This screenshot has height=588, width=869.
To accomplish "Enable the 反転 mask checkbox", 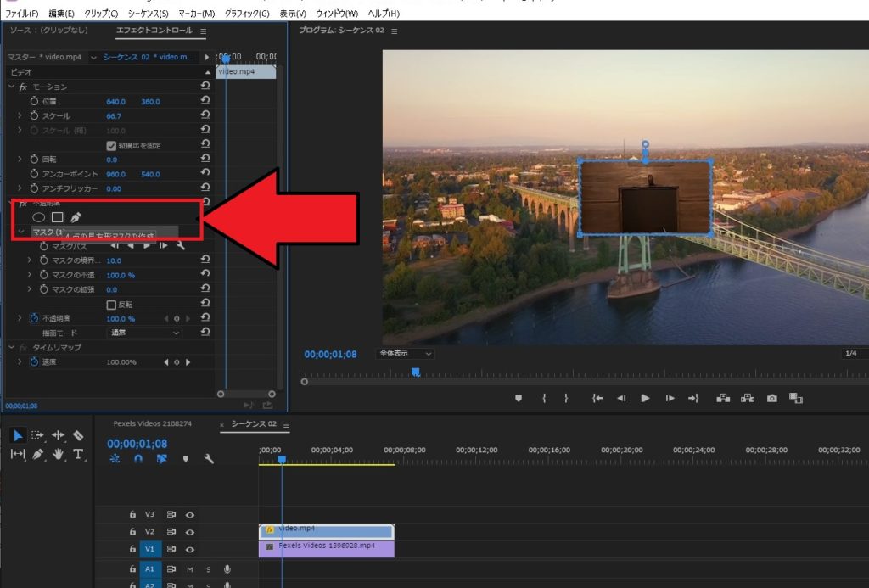I will click(x=111, y=304).
